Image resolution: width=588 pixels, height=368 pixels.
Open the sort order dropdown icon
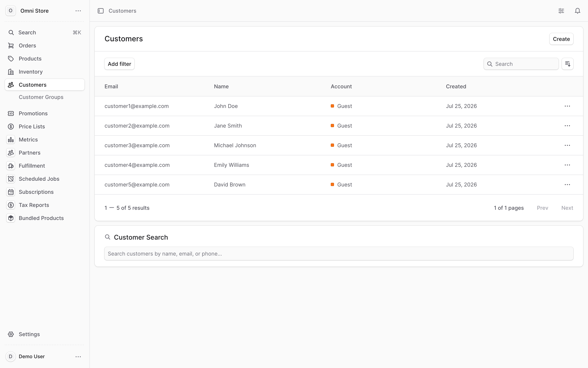(x=567, y=64)
